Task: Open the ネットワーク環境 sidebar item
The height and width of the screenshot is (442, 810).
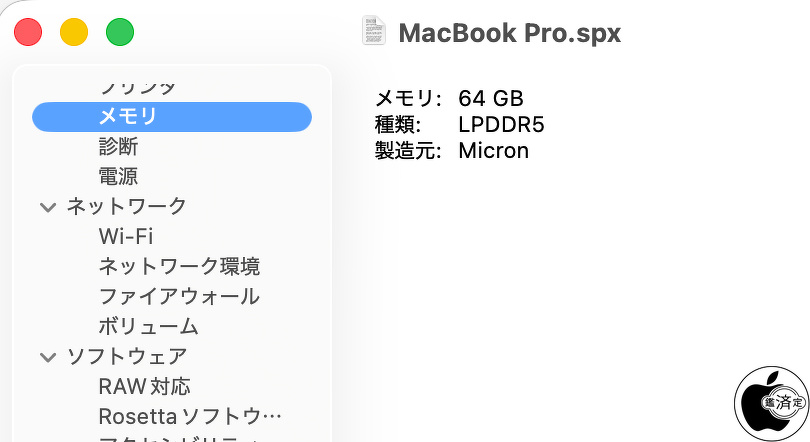Action: point(179,267)
